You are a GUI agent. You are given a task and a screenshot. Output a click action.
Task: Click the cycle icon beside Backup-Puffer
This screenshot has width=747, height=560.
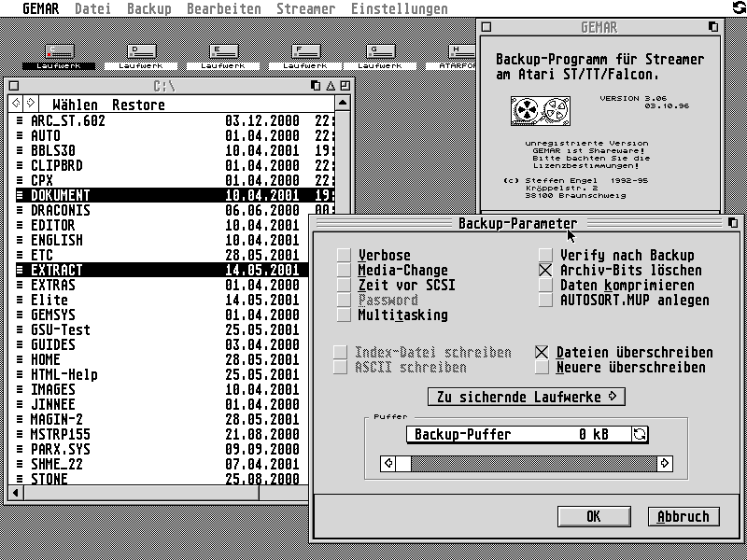[640, 435]
